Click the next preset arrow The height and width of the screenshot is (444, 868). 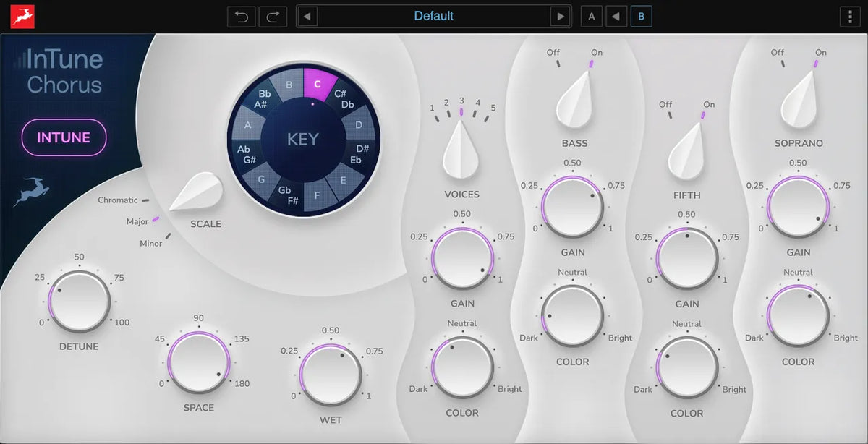point(562,15)
